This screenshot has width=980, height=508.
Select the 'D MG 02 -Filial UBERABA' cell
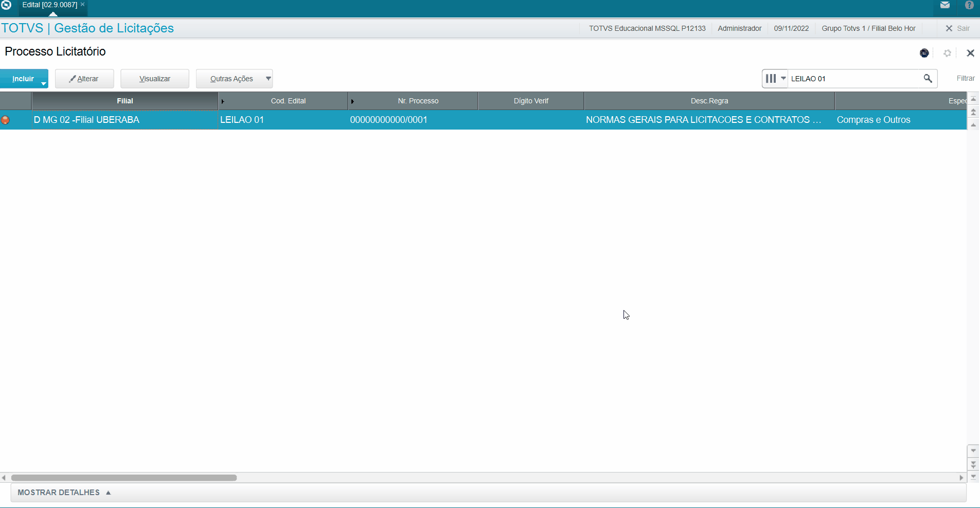click(125, 120)
